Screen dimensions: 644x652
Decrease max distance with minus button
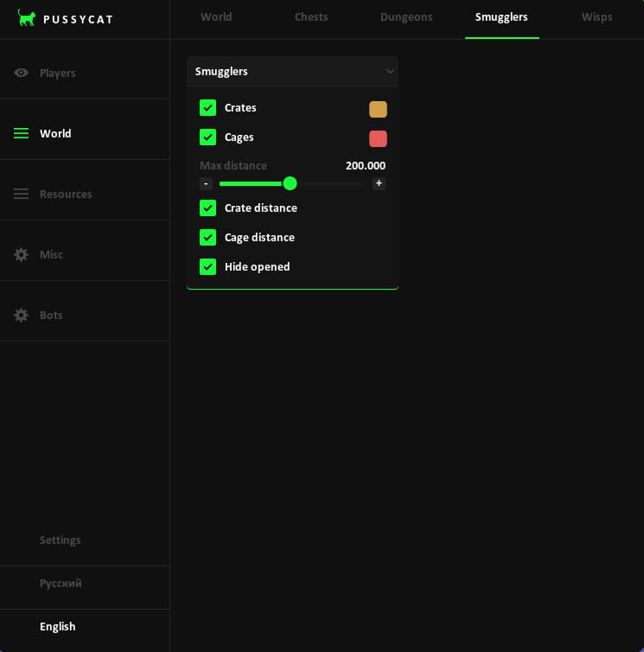point(206,183)
